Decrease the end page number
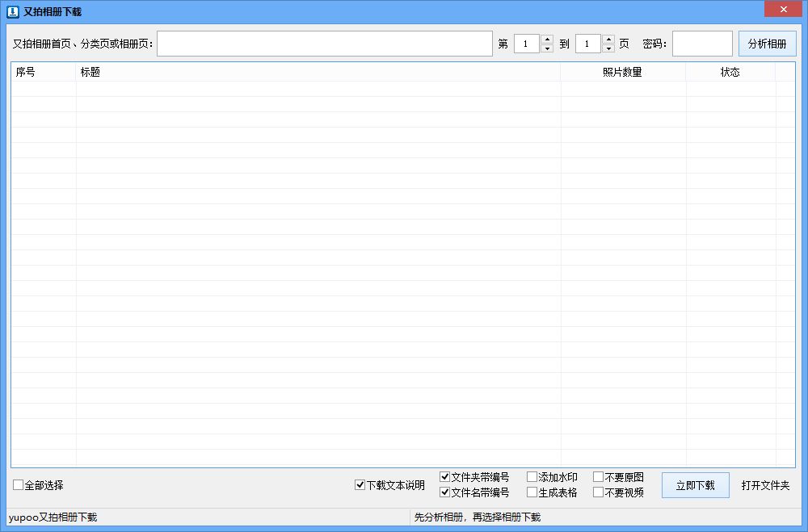808x532 pixels. pos(608,48)
